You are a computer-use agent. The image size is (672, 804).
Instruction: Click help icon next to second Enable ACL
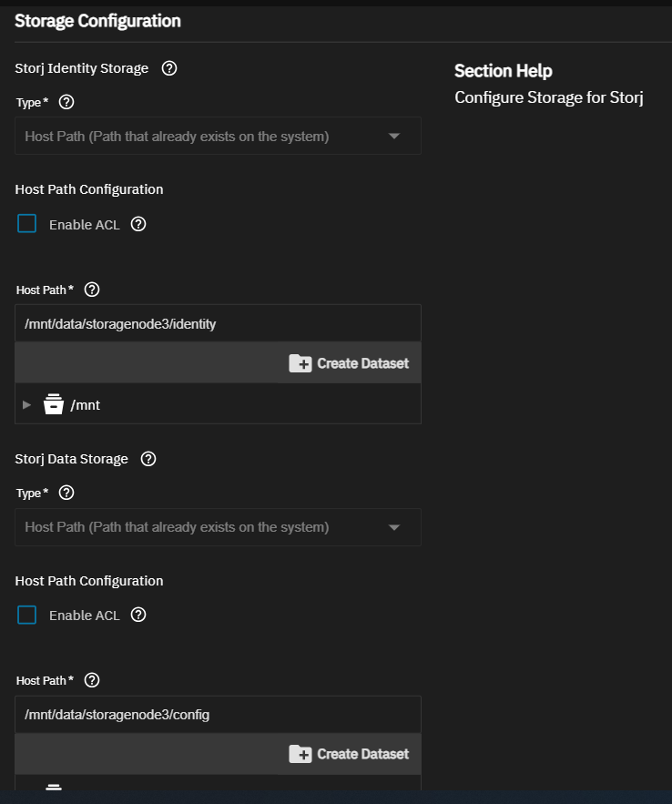138,615
